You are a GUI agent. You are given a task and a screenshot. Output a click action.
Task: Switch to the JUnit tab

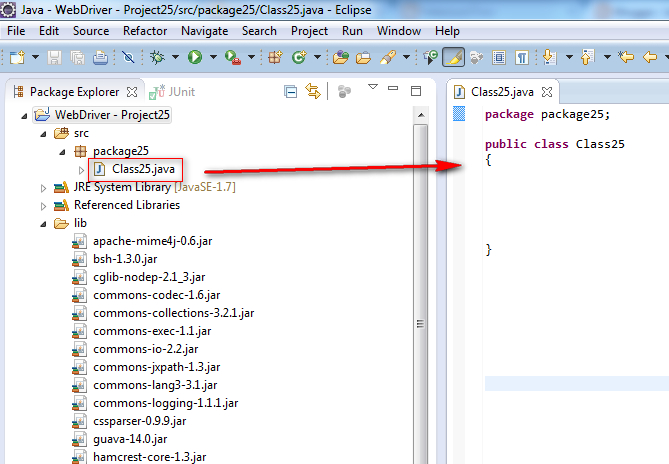(x=172, y=92)
